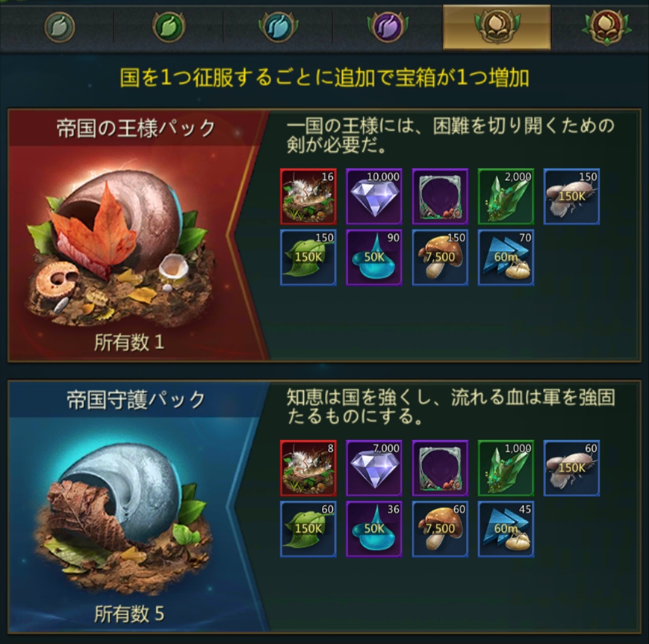
Task: Switch to the red acorn badge tab
Action: tap(606, 27)
